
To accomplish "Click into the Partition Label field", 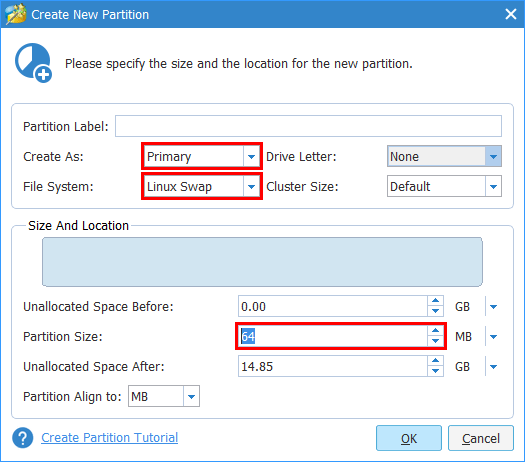I will click(308, 126).
